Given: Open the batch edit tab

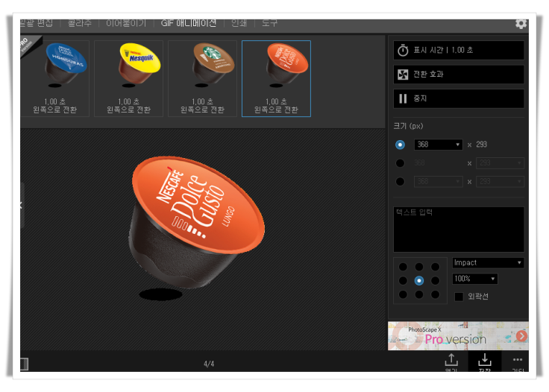Looking at the screenshot, I should coord(36,23).
